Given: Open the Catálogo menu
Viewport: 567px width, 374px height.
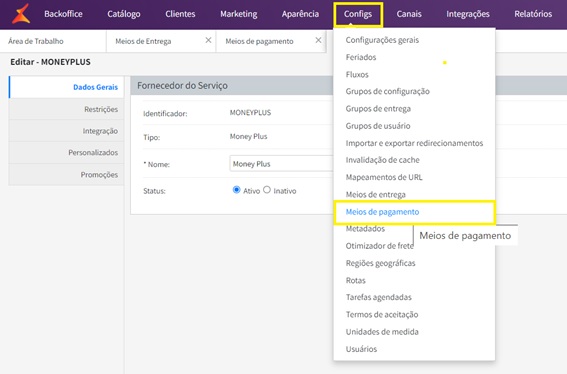Looking at the screenshot, I should click(x=124, y=14).
